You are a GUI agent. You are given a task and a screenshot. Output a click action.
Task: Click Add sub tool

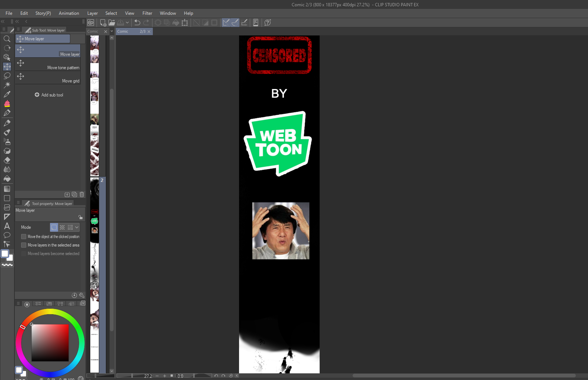[49, 95]
